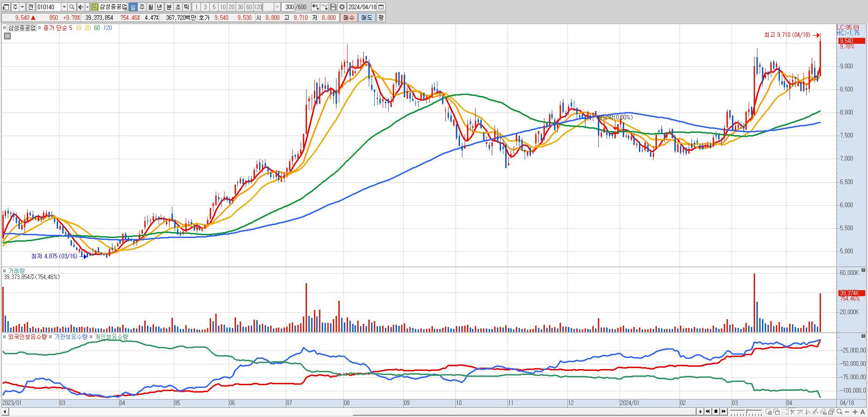Select the 120 interval tab
Viewport: 868px width, 417px height.
tap(258, 7)
